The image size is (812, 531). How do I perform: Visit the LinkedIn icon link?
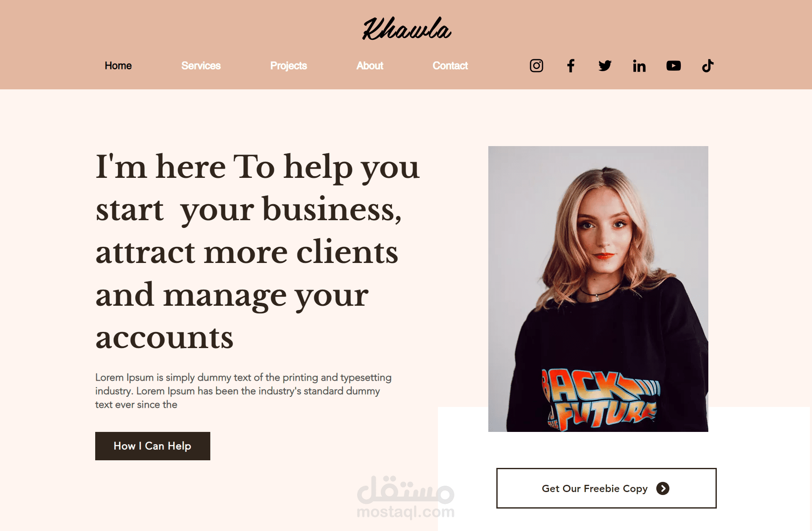tap(639, 66)
